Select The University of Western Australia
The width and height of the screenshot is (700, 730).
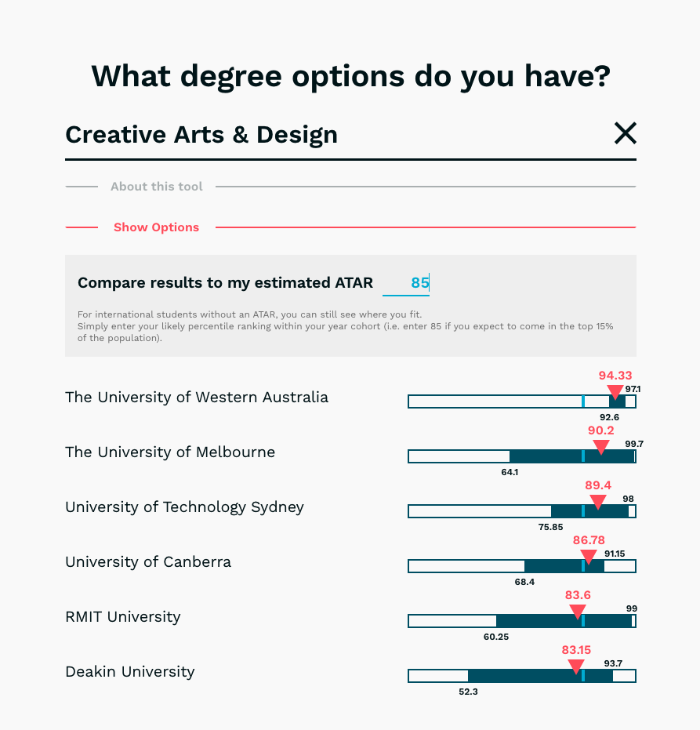point(197,397)
